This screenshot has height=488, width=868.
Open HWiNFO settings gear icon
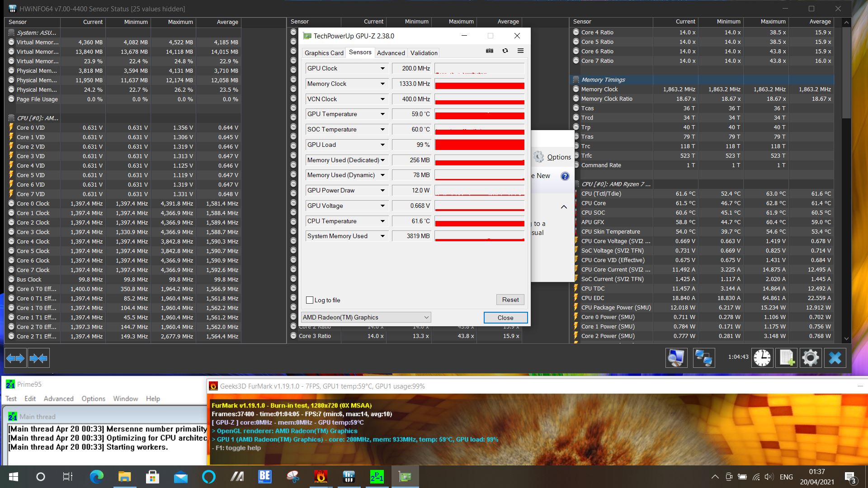point(811,358)
